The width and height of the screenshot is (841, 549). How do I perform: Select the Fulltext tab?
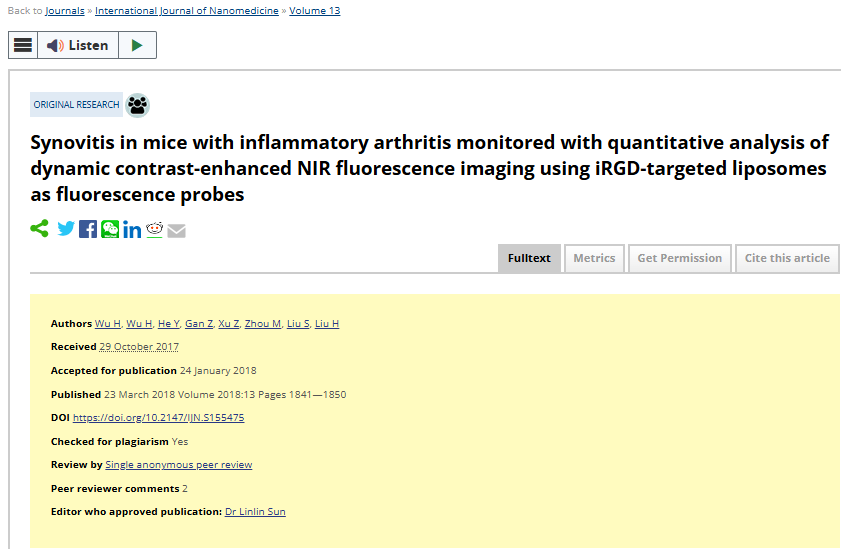click(529, 258)
